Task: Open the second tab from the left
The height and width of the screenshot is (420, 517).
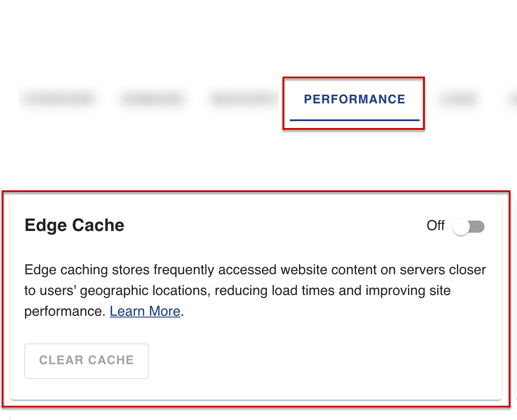Action: click(x=152, y=99)
